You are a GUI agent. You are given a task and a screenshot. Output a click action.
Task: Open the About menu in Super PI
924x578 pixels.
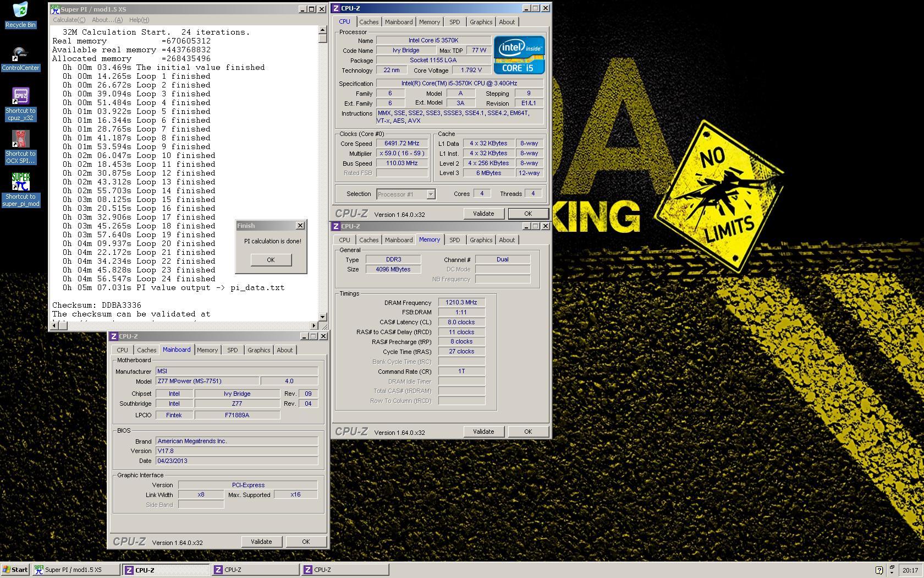tap(107, 20)
